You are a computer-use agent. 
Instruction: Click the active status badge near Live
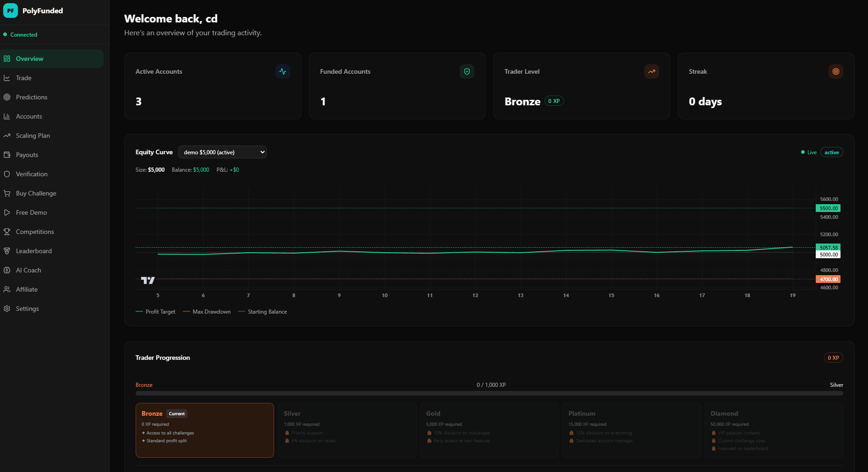pos(831,152)
